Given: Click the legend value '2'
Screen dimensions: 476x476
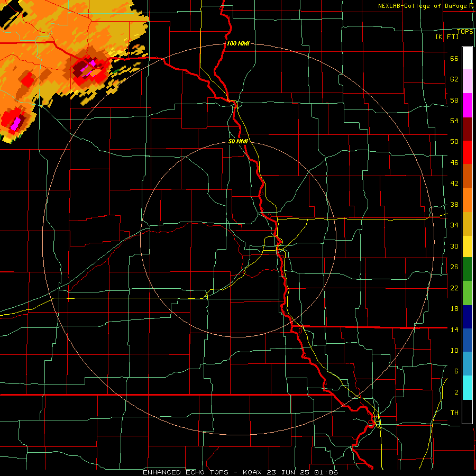Looking at the screenshot, I should [456, 392].
